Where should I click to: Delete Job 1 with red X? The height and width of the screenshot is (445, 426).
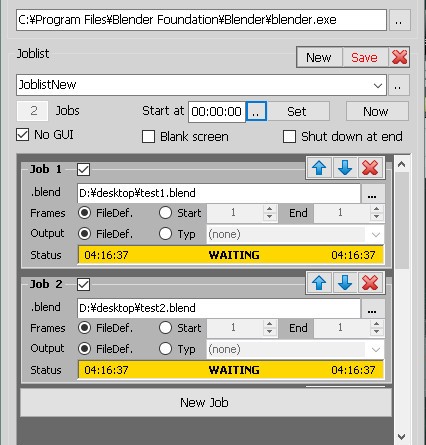370,167
